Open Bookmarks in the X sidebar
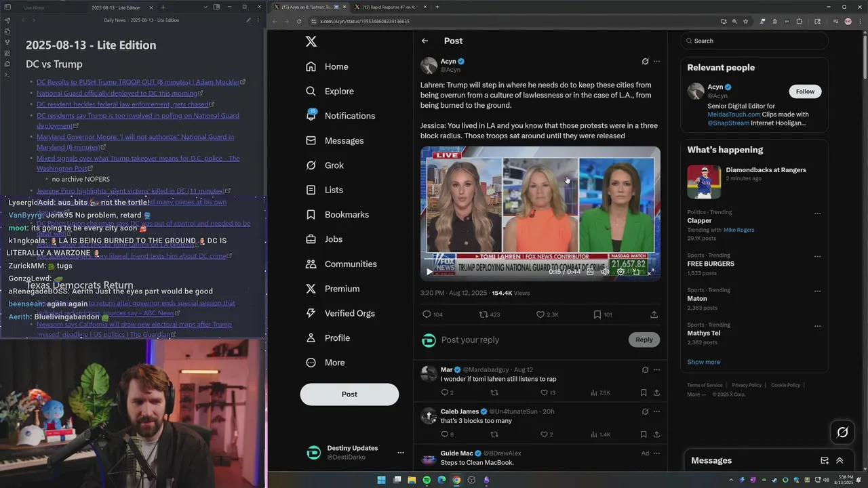The width and height of the screenshot is (868, 488). 338,214
